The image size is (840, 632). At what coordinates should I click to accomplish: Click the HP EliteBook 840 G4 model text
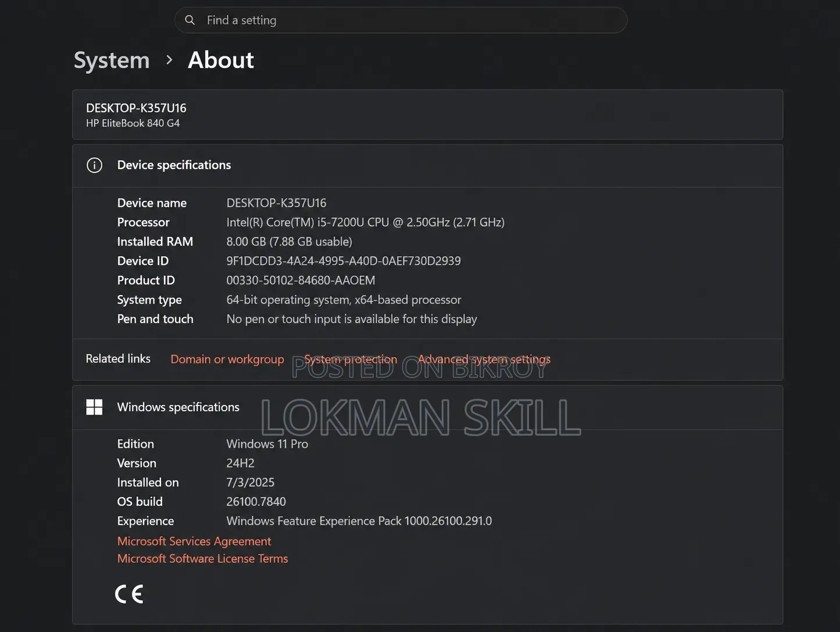point(133,123)
